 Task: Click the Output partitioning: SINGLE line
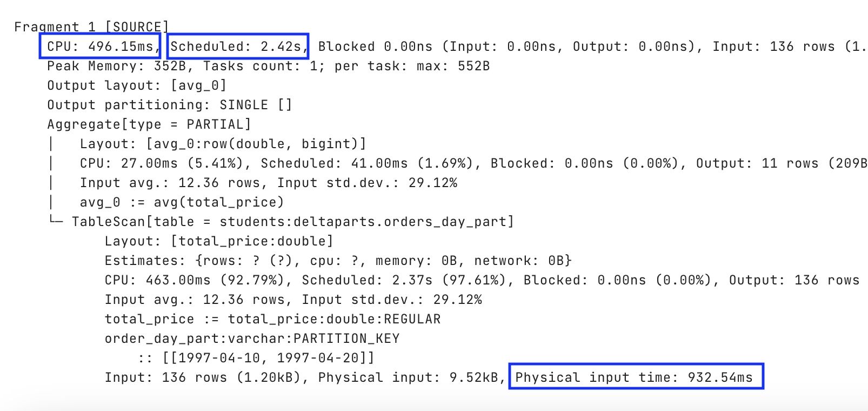169,105
